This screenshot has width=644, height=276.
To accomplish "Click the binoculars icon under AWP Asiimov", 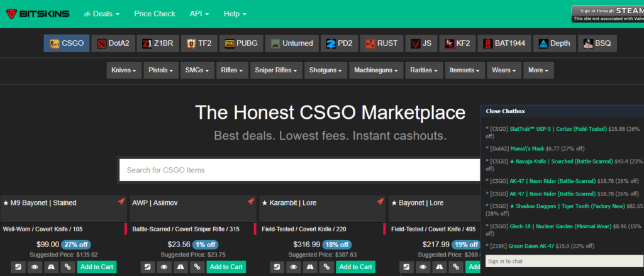I will pos(180,267).
